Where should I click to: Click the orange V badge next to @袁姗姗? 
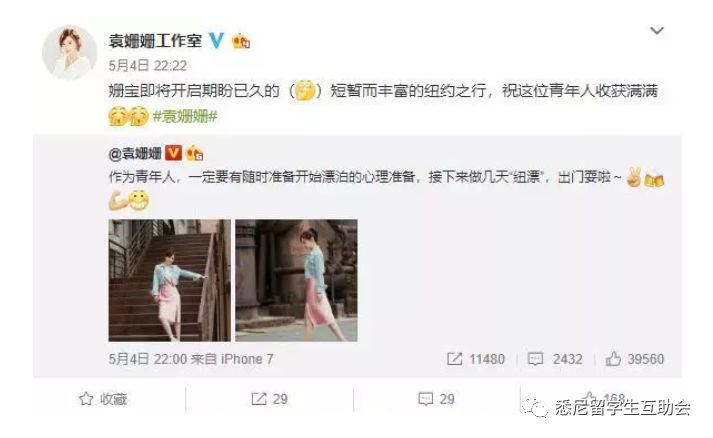[x=173, y=153]
